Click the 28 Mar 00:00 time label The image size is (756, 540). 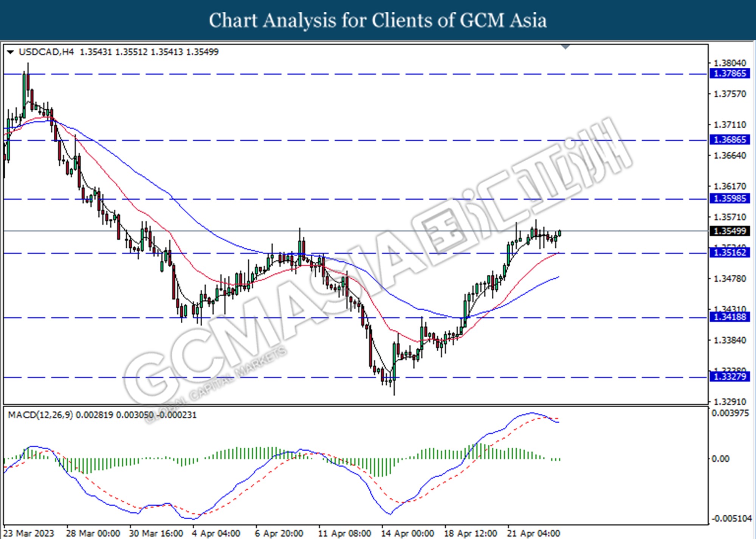(93, 534)
